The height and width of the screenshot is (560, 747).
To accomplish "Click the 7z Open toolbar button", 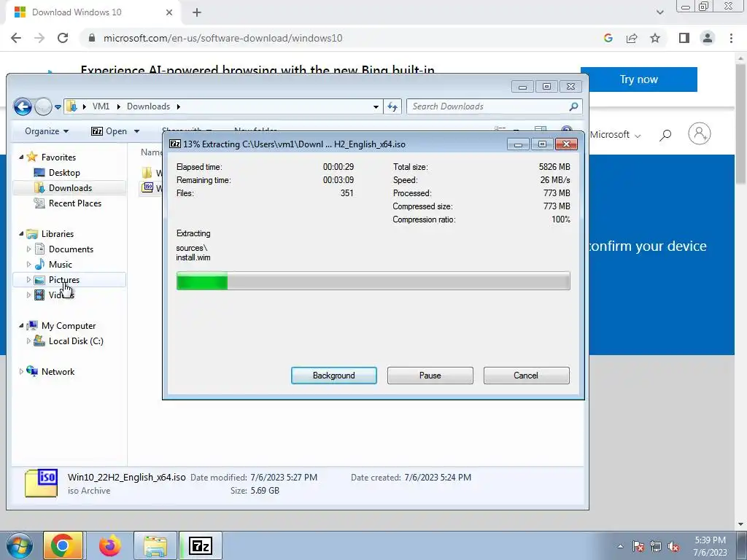I will 109,131.
